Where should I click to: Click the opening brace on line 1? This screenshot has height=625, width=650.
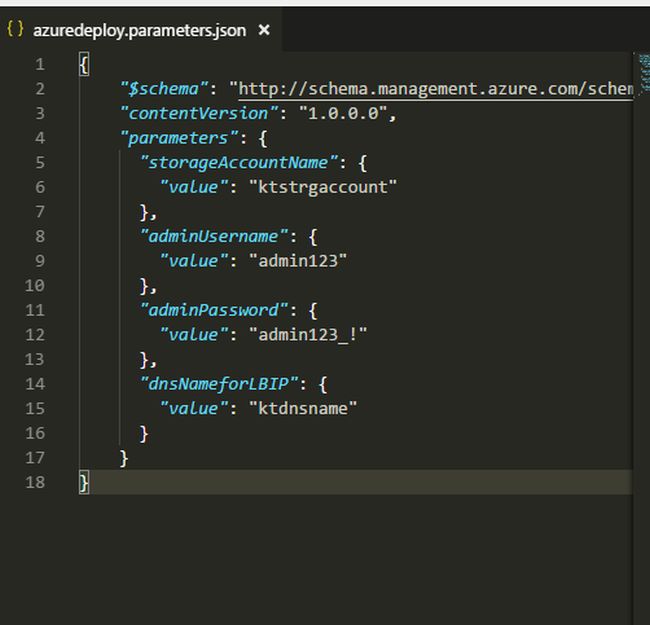[x=84, y=65]
